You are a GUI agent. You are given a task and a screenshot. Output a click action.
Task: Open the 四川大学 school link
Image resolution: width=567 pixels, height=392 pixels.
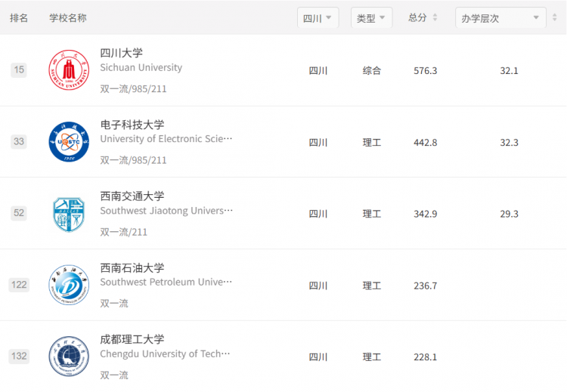pyautogui.click(x=122, y=53)
